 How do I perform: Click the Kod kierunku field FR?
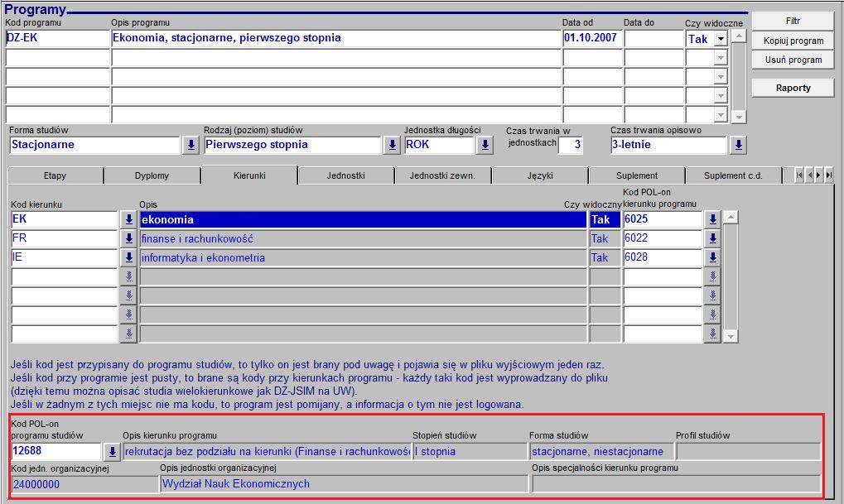coord(64,239)
